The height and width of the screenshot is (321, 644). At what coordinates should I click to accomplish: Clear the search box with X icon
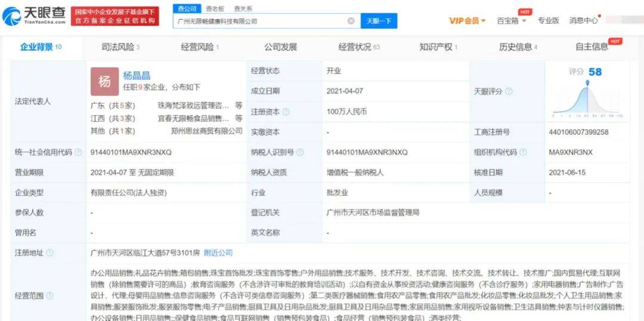tap(351, 21)
